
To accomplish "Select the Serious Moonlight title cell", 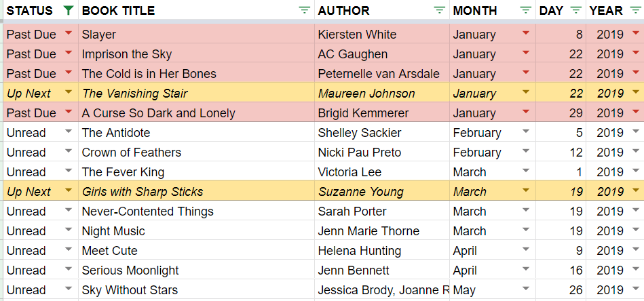I will pyautogui.click(x=197, y=270).
